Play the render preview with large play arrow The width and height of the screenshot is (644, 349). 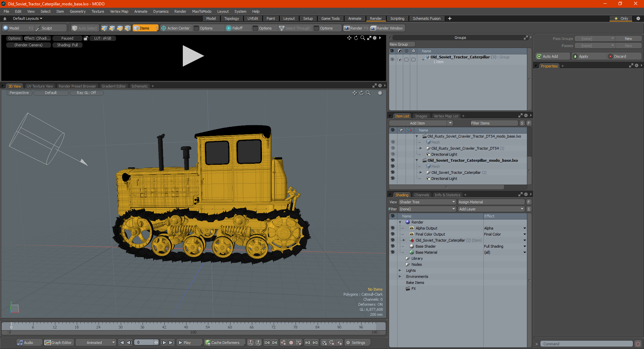tap(193, 56)
